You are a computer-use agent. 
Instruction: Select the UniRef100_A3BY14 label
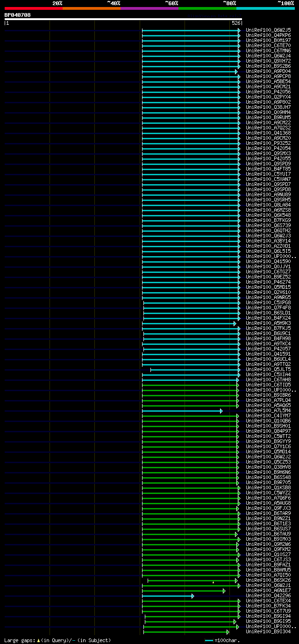269,241
